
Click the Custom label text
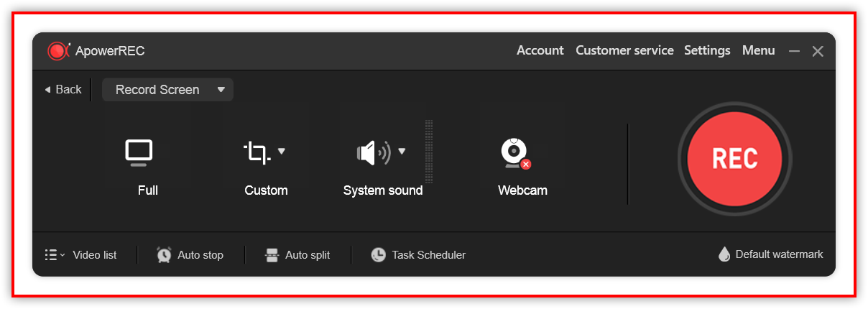pyautogui.click(x=266, y=190)
